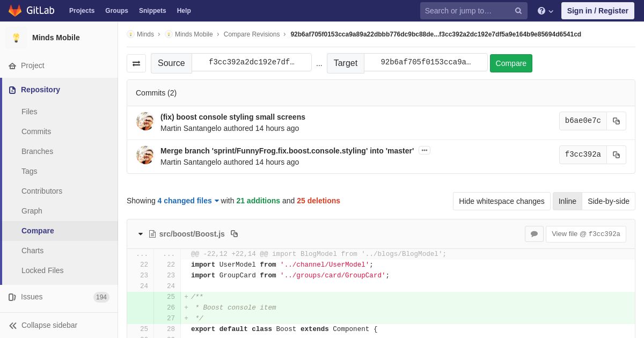Collapse the src/boost/Boost.js diff
644x338 pixels.
141,234
